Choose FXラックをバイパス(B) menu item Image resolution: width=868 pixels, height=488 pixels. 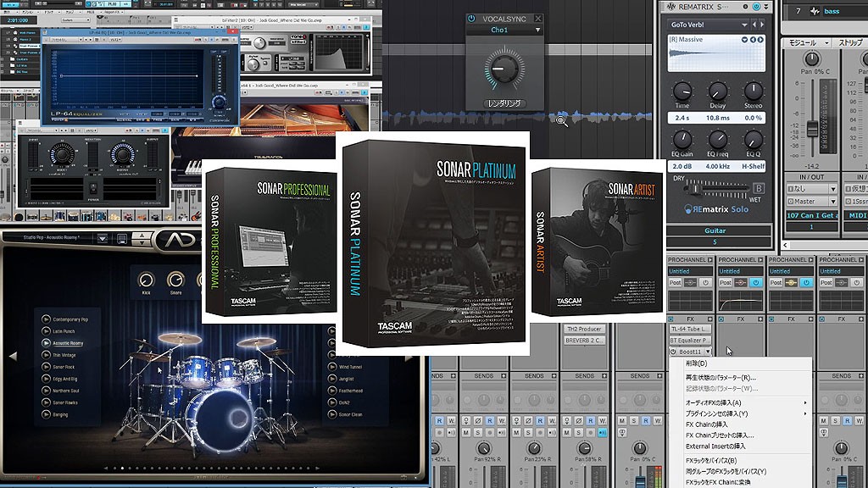coord(711,460)
